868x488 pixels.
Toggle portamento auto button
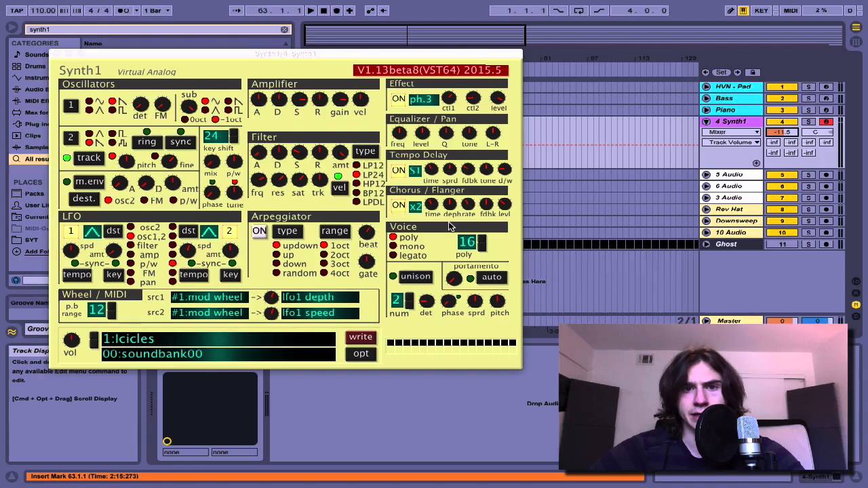coord(491,277)
